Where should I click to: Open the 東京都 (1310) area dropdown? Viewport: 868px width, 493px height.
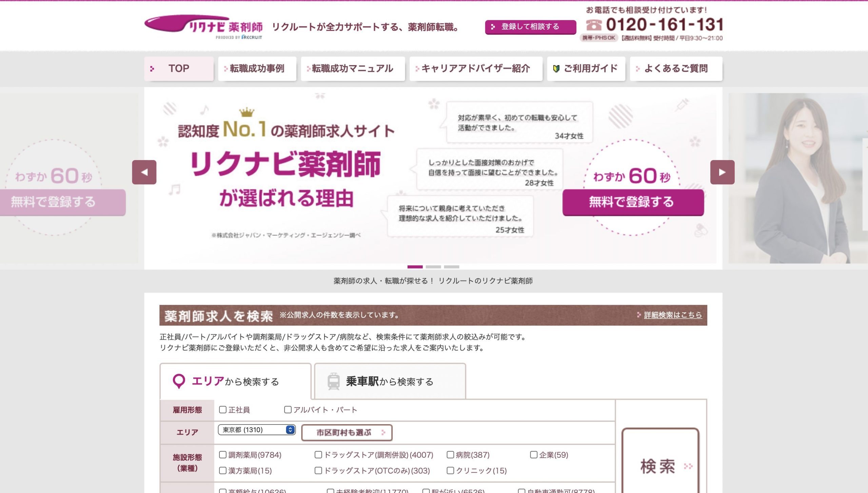pyautogui.click(x=257, y=430)
